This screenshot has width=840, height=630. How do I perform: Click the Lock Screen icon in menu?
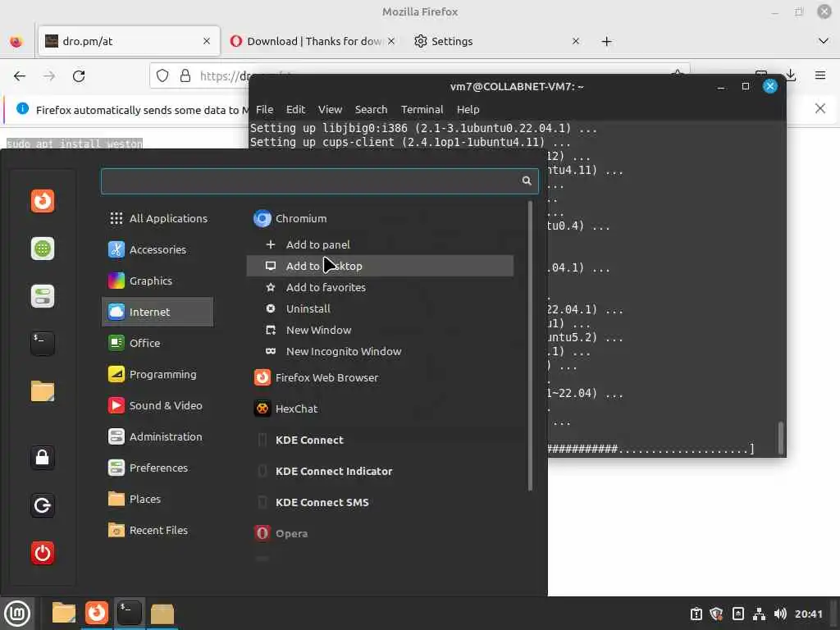43,458
